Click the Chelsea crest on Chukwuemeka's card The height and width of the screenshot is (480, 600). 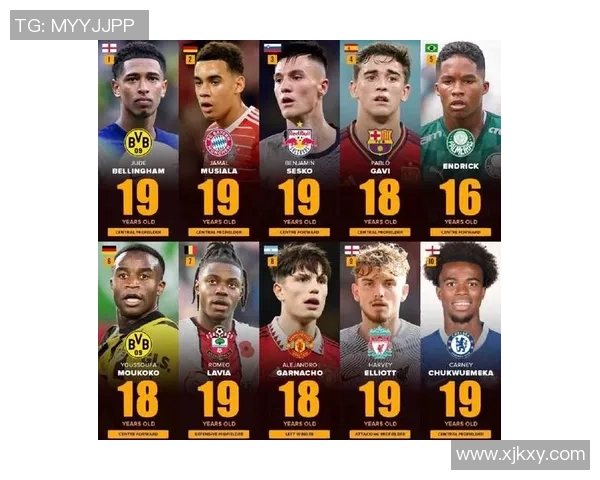click(461, 344)
